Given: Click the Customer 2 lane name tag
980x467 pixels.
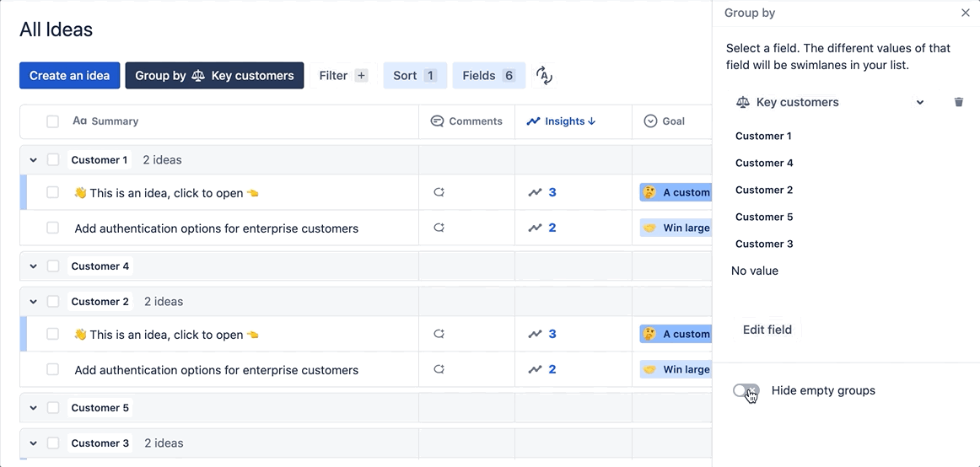Looking at the screenshot, I should [100, 302].
